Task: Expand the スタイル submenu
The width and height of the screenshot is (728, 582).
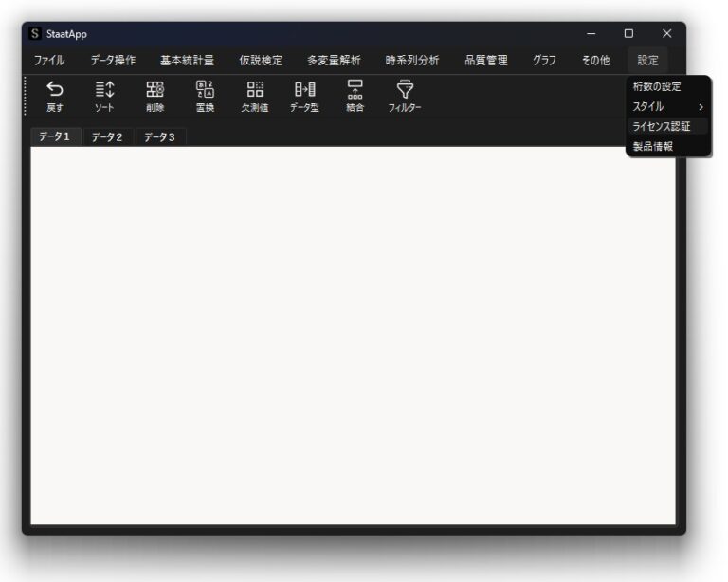Action: [667, 106]
